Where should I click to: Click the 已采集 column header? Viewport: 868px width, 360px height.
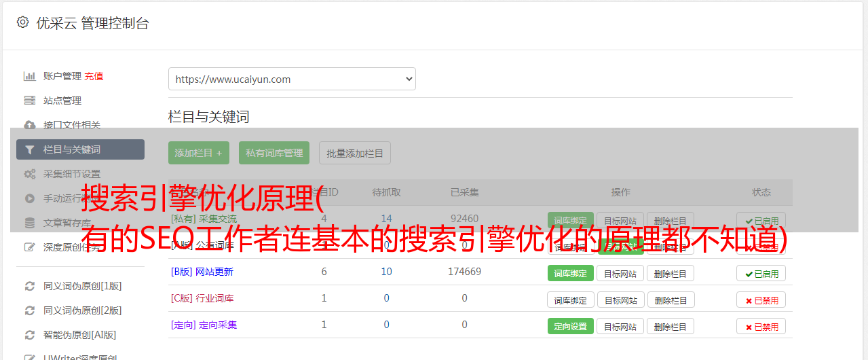click(x=464, y=192)
